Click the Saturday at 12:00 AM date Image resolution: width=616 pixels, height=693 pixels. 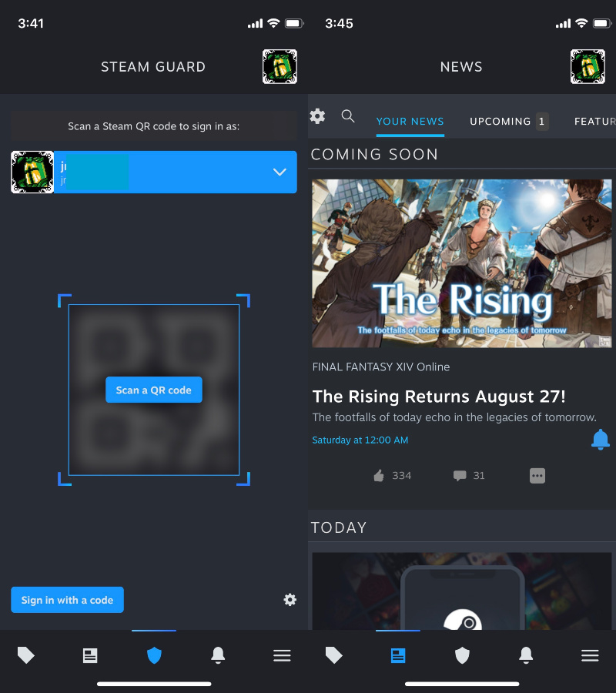[360, 440]
